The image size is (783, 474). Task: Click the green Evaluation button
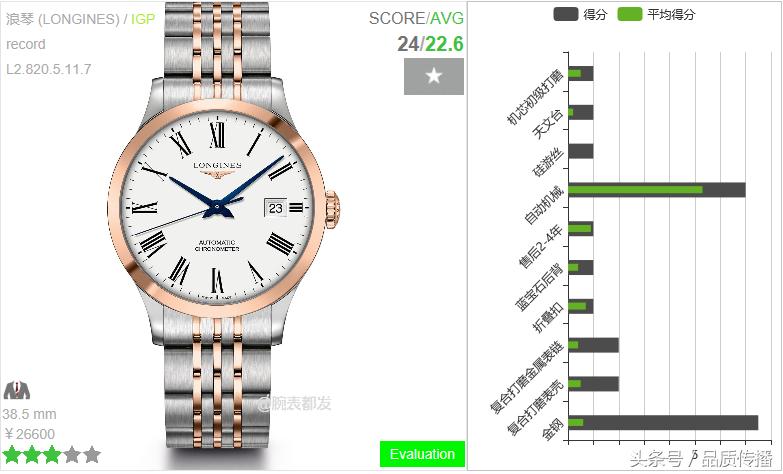pos(422,454)
